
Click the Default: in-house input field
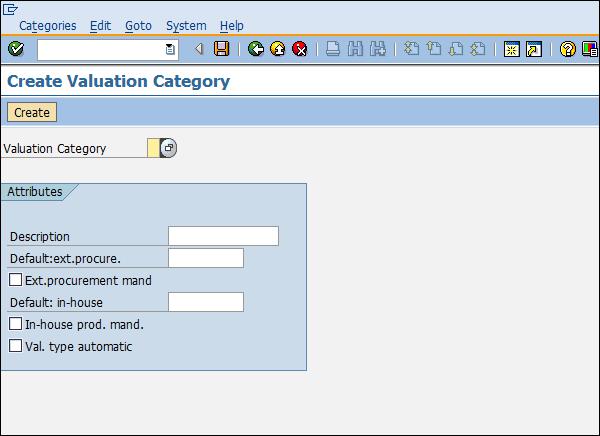[x=206, y=302]
